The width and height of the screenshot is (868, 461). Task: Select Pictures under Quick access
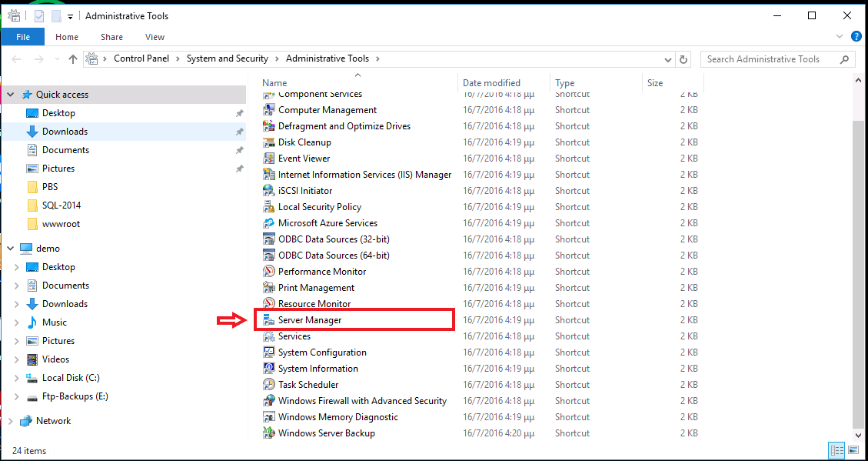pos(58,169)
